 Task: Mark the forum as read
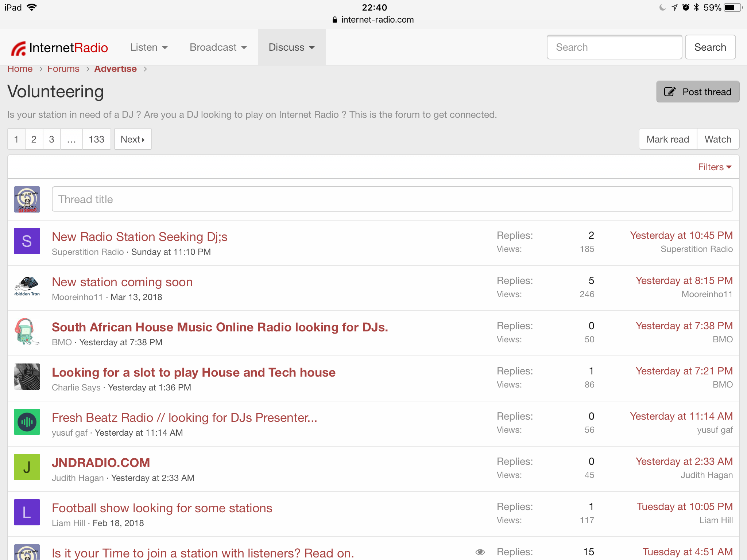tap(667, 139)
